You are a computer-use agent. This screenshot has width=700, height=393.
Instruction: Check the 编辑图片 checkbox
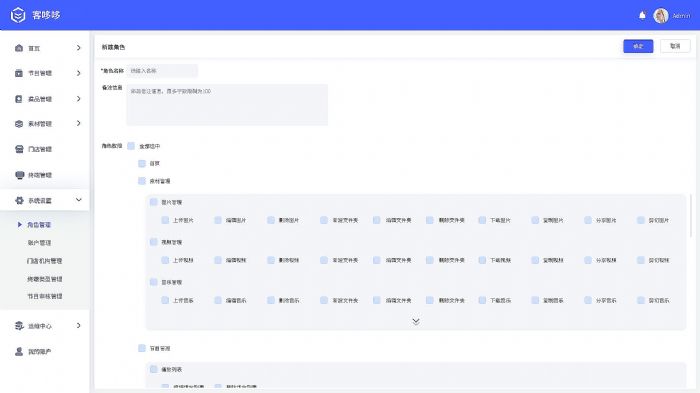218,220
